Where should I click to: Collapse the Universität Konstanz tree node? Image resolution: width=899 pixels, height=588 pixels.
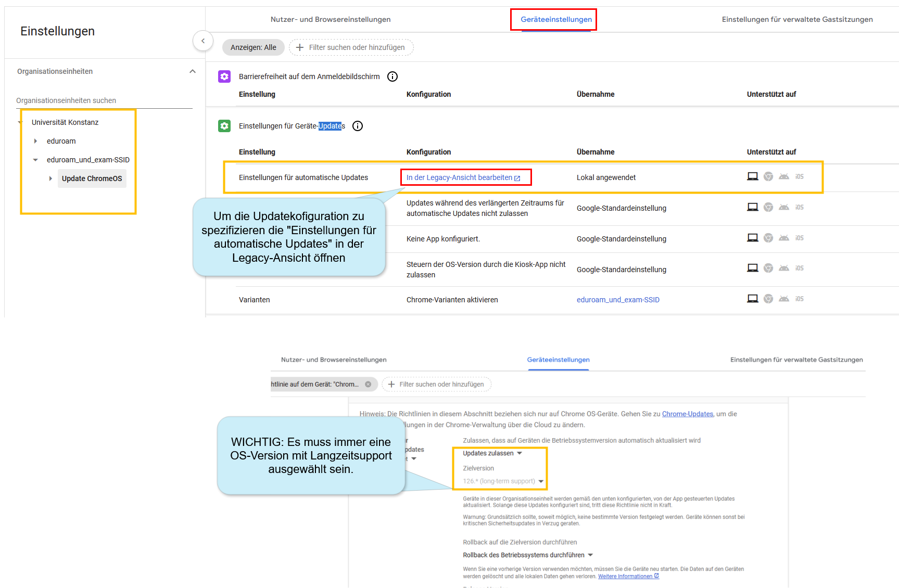click(x=20, y=122)
